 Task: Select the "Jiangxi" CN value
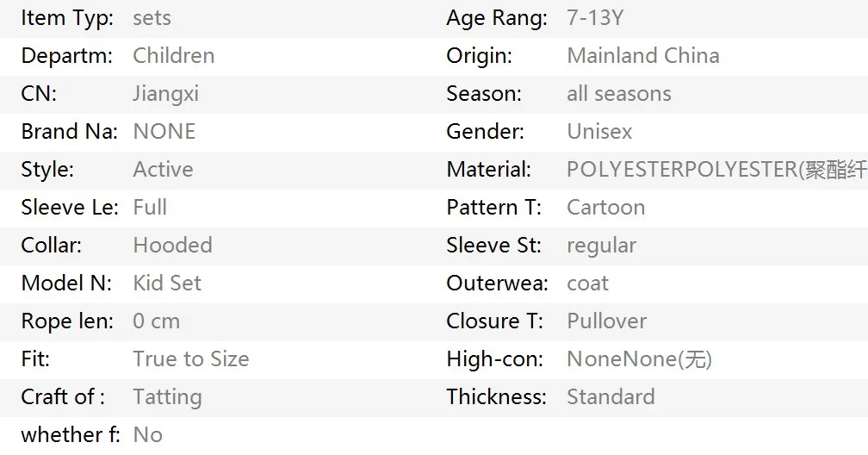[x=165, y=94]
